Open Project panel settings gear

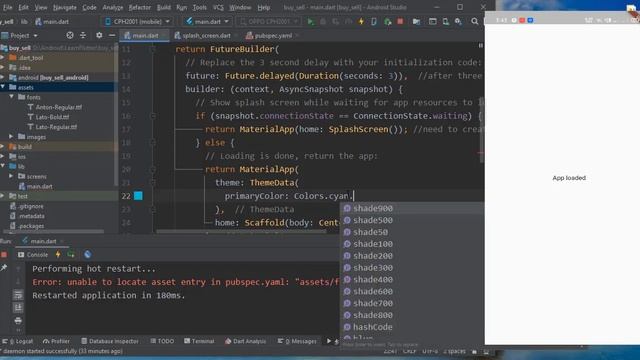99,36
